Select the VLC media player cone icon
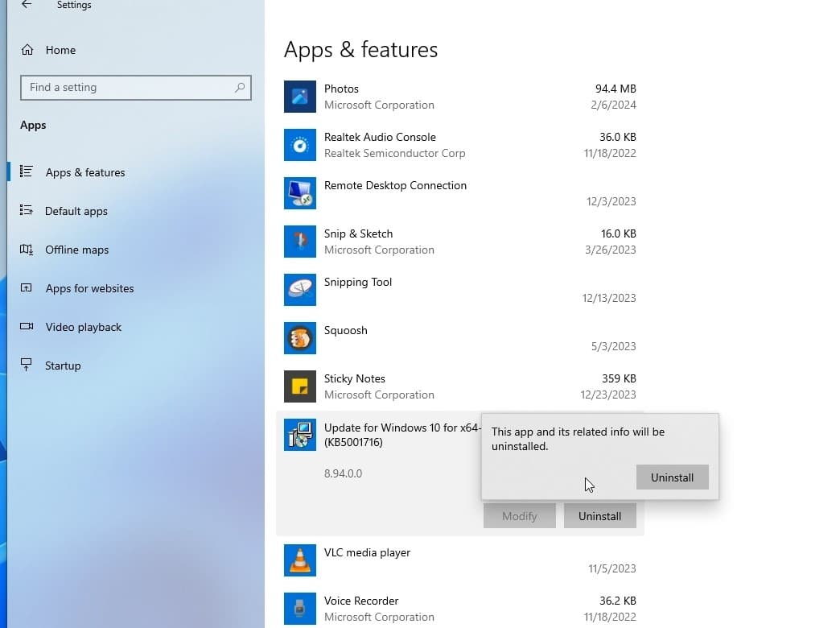 point(300,560)
